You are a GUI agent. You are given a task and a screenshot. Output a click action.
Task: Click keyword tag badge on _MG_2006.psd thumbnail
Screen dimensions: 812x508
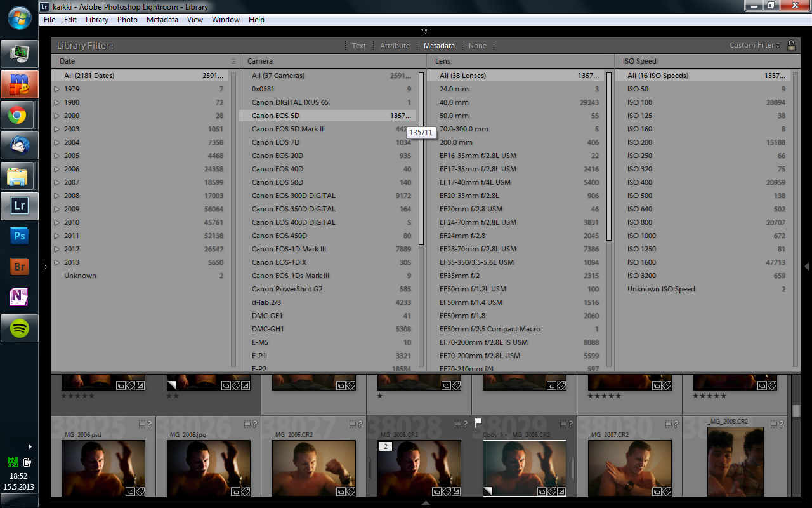click(x=140, y=491)
